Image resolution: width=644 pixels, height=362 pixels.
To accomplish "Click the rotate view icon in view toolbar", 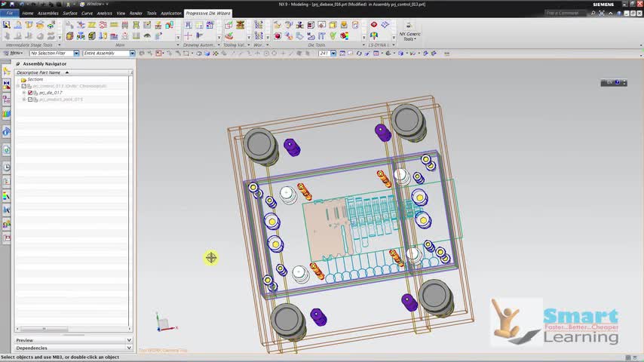I will [x=358, y=54].
